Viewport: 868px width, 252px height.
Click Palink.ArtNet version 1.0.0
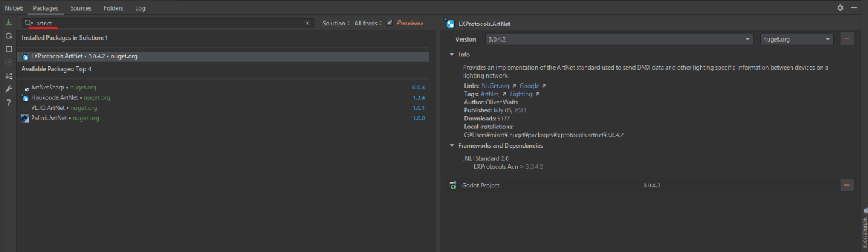point(418,117)
